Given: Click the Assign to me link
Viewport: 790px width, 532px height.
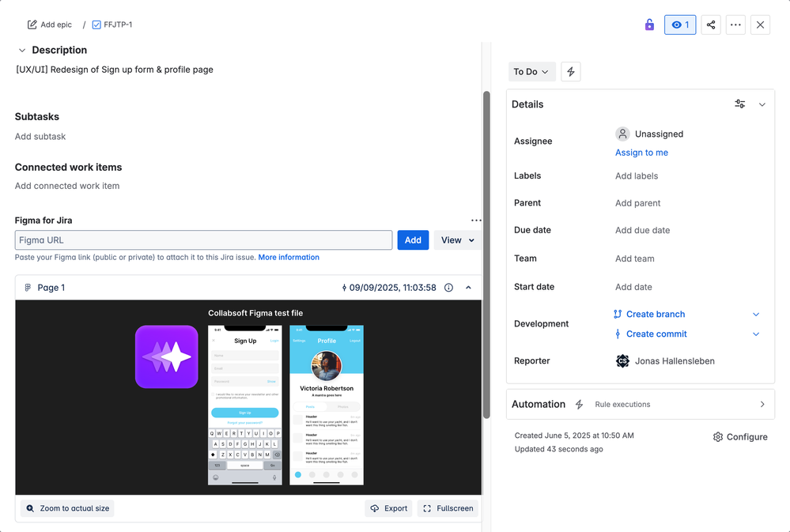Looking at the screenshot, I should click(641, 153).
